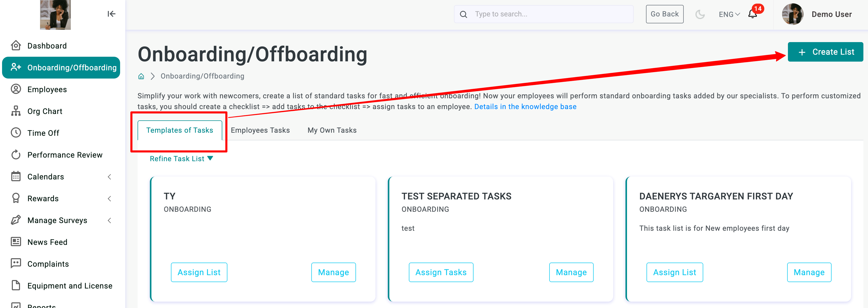Viewport: 868px width, 308px height.
Task: Click the Create List button
Action: [825, 52]
